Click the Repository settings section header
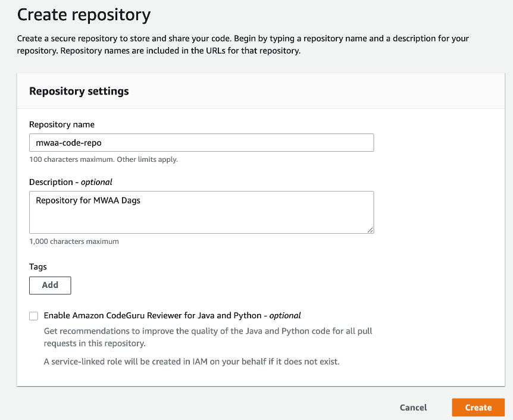513x420 pixels. coord(79,91)
